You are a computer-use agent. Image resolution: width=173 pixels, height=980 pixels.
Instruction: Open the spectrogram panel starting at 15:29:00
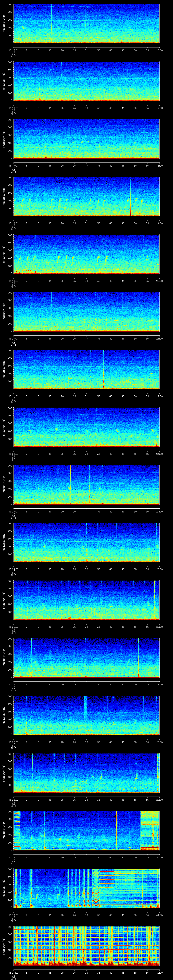87,831
